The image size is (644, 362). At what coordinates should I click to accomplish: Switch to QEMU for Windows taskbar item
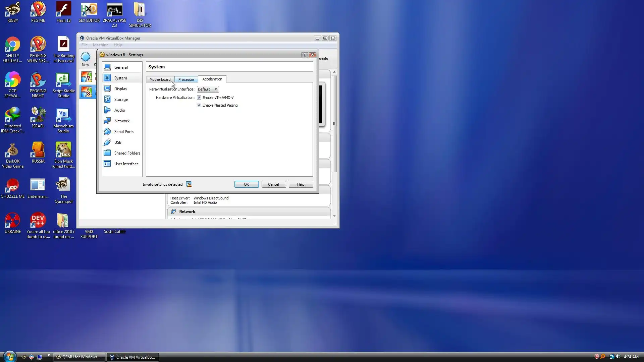tap(79, 357)
